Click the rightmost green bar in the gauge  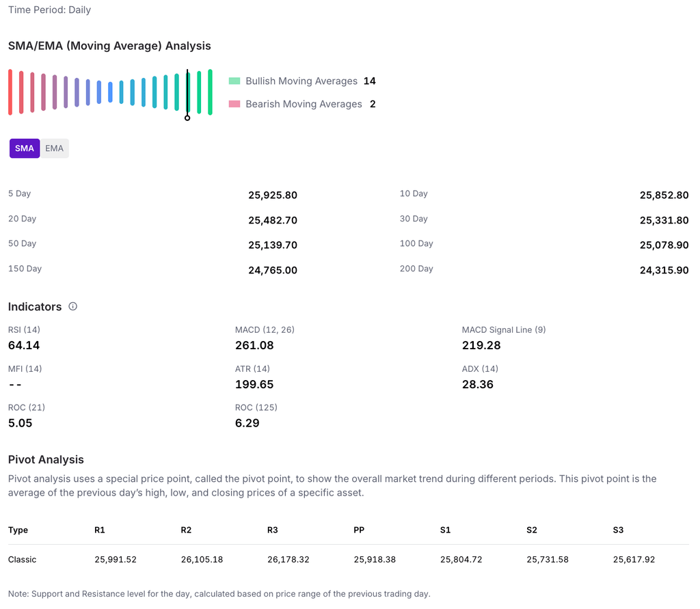(210, 92)
